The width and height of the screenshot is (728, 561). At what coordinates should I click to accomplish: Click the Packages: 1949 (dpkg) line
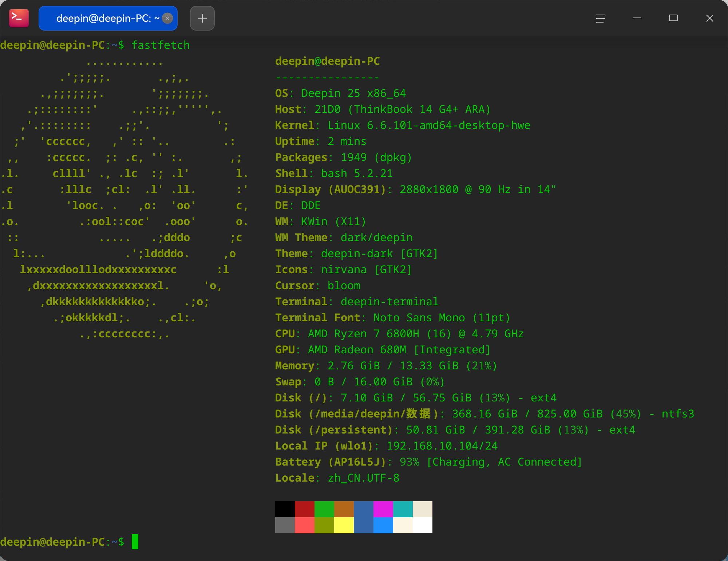tap(344, 157)
